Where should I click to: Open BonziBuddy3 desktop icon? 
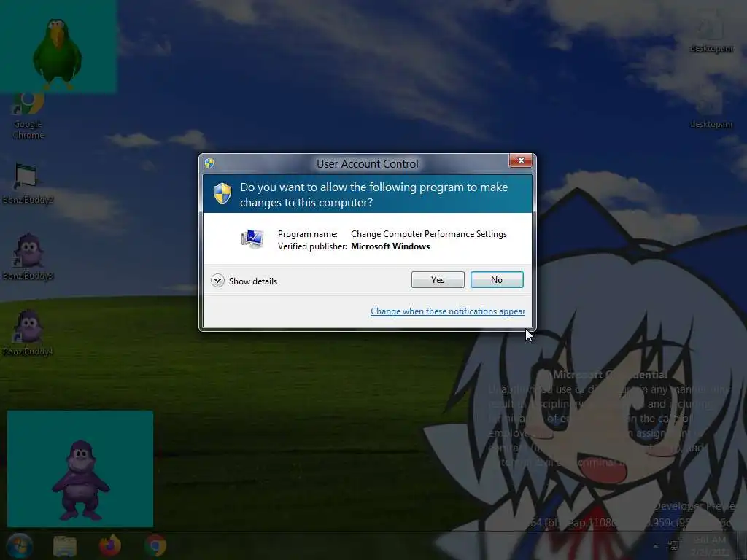coord(28,257)
